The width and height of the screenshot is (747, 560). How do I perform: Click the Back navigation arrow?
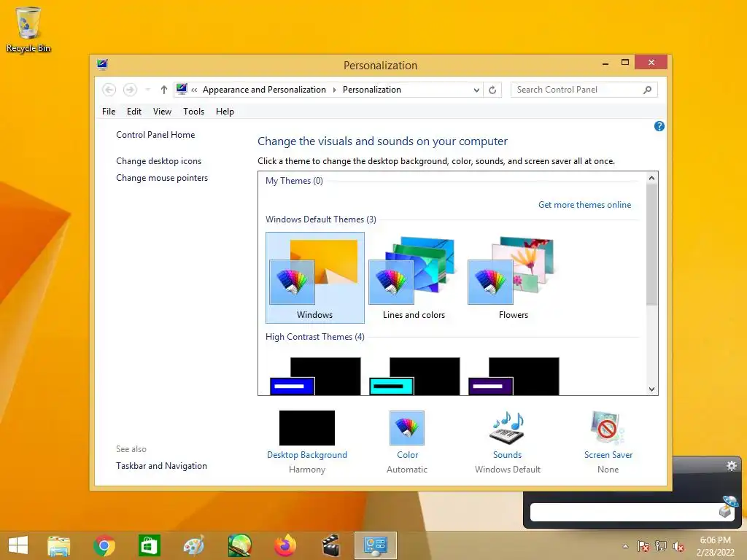pos(109,90)
